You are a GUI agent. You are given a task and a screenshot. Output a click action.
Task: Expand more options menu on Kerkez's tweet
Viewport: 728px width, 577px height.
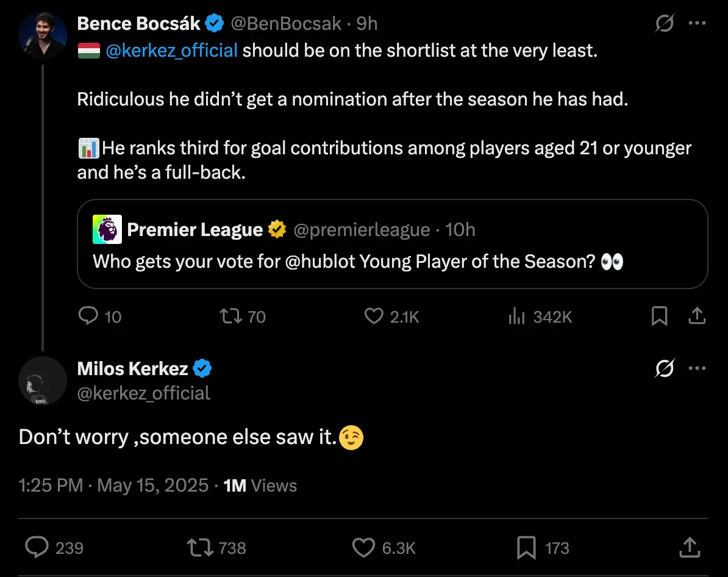click(x=697, y=369)
